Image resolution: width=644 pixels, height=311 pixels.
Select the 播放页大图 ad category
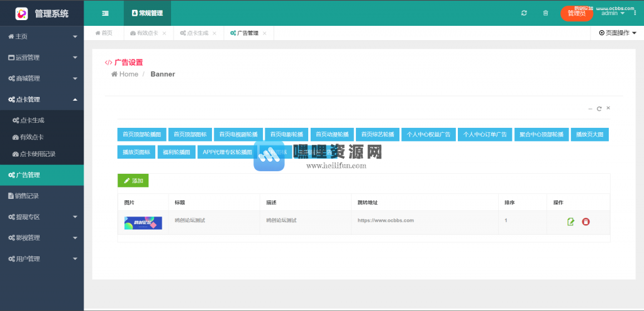point(590,135)
